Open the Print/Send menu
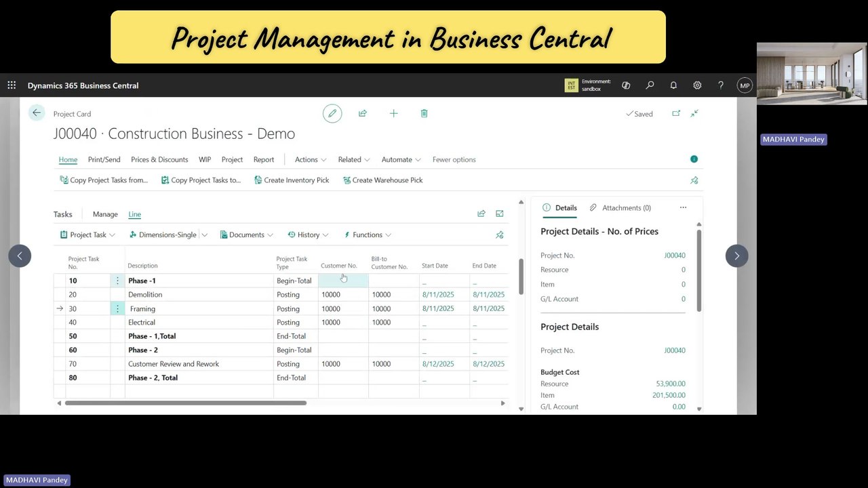 tap(104, 159)
